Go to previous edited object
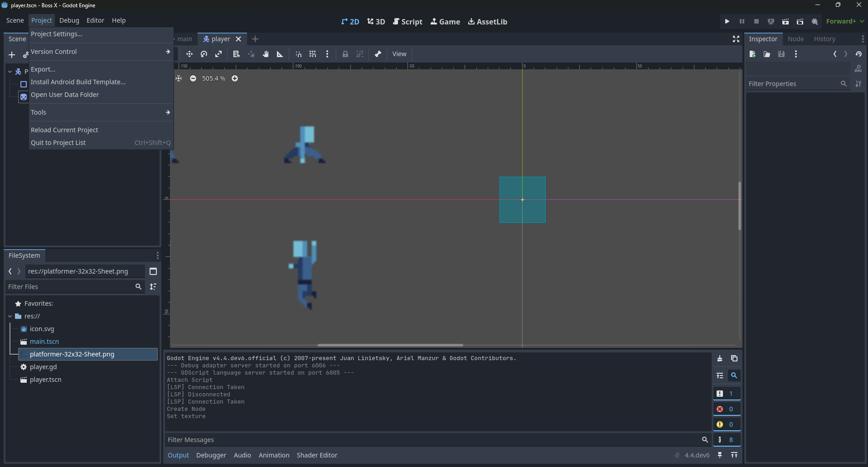The image size is (868, 467). (x=835, y=54)
